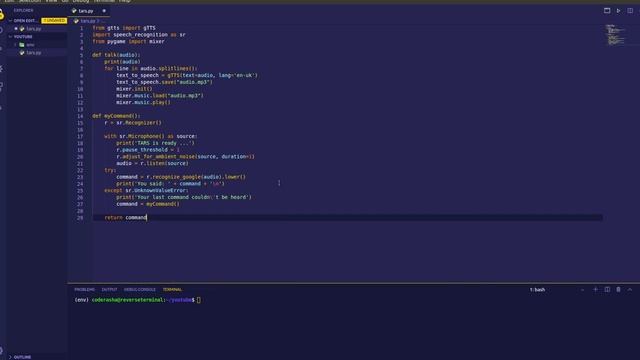Select tars.py under Open Editors
The height and width of the screenshot is (360, 640).
click(x=33, y=29)
